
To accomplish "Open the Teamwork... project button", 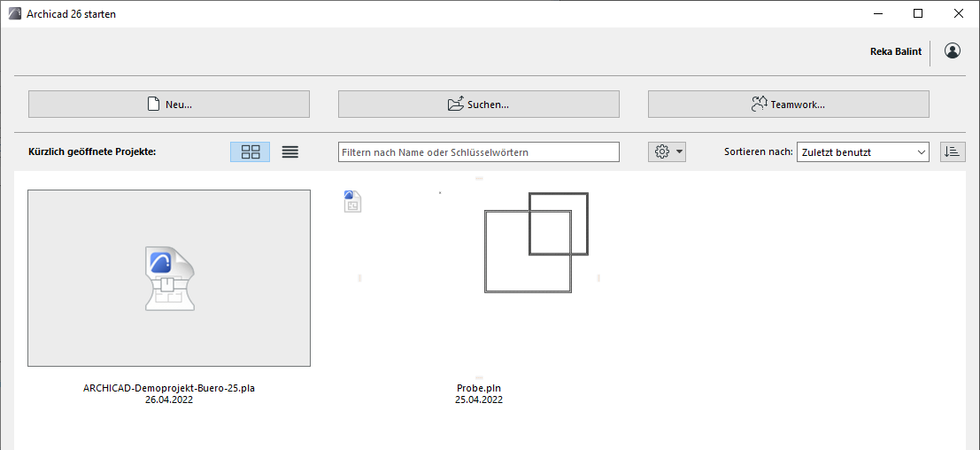I will pyautogui.click(x=788, y=105).
